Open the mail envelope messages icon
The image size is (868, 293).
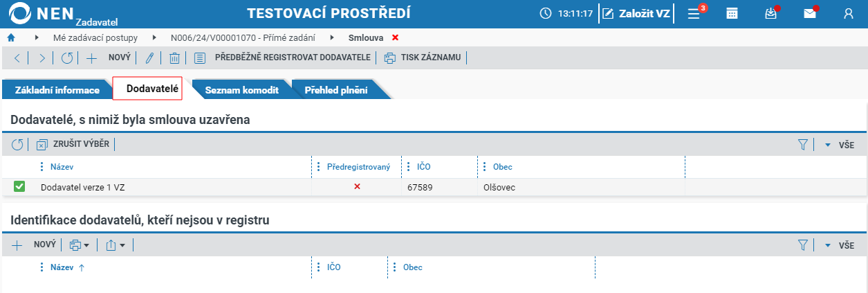pyautogui.click(x=810, y=13)
